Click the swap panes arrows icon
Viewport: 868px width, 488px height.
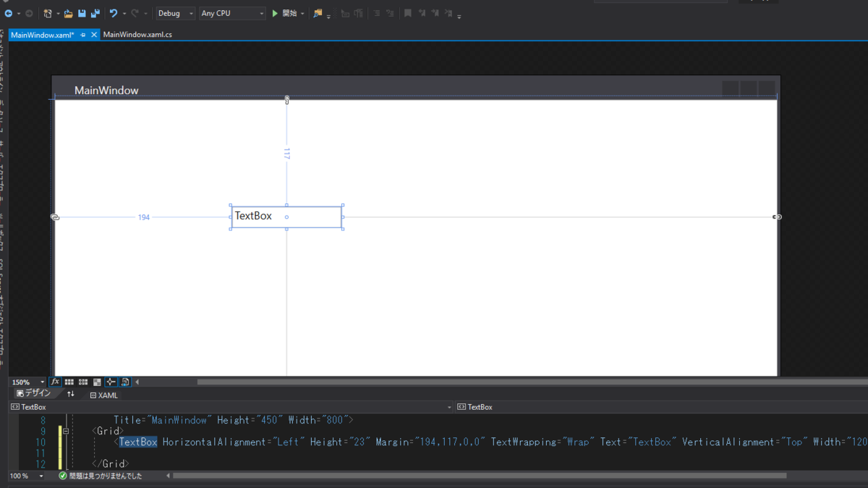70,394
